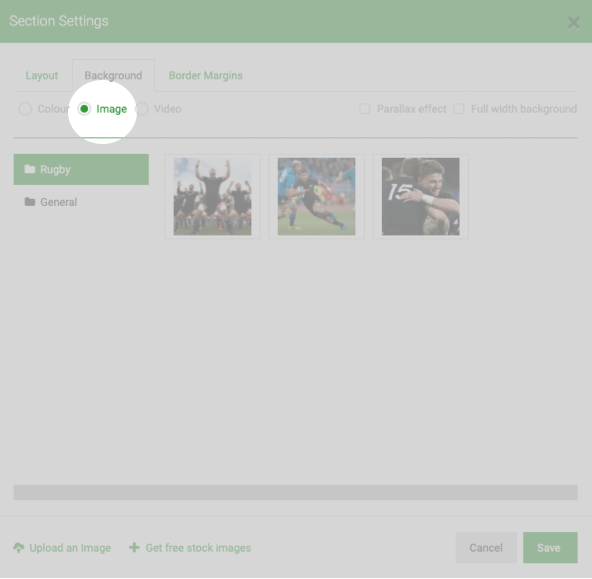Tick the Full width background checkbox
This screenshot has width=592, height=579.
click(459, 109)
